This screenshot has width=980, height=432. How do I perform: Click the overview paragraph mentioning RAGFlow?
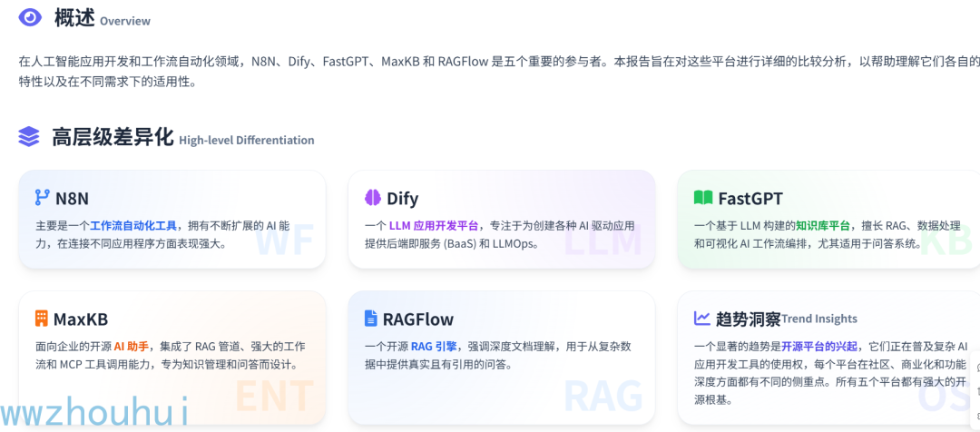(499, 72)
